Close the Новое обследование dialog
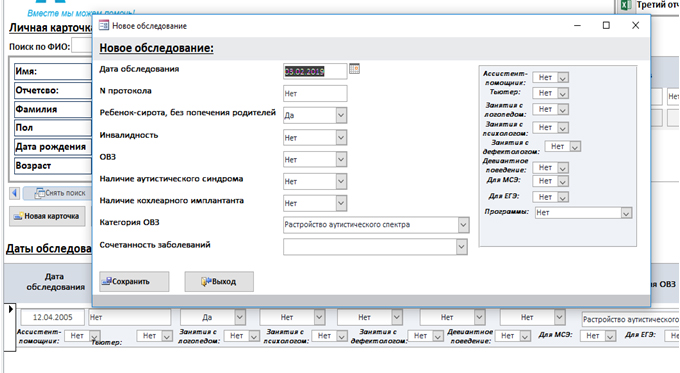 point(635,26)
